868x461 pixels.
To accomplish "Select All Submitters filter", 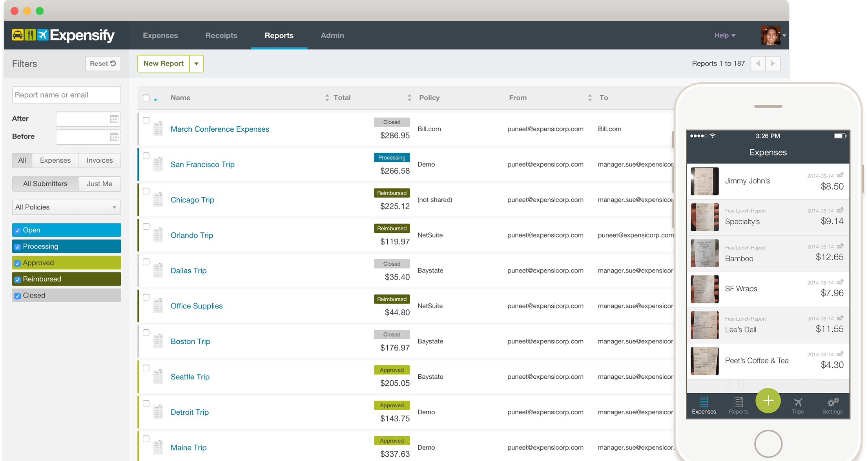I will pos(45,184).
